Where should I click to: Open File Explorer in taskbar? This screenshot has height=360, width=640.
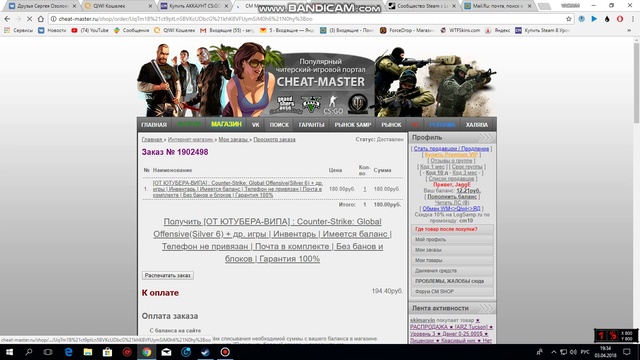point(88,352)
